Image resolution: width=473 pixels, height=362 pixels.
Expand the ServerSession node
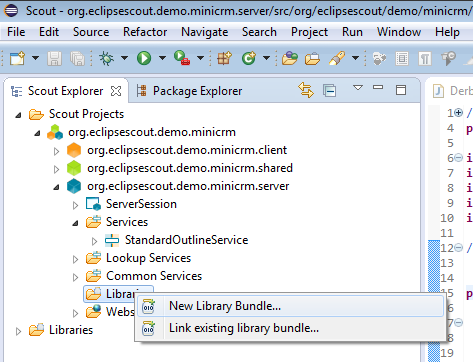click(x=75, y=205)
